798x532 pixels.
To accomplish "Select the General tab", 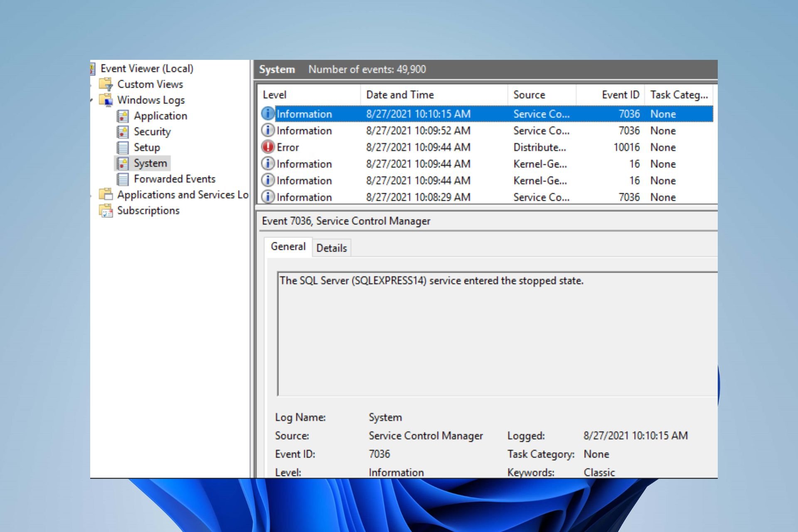I will tap(288, 246).
